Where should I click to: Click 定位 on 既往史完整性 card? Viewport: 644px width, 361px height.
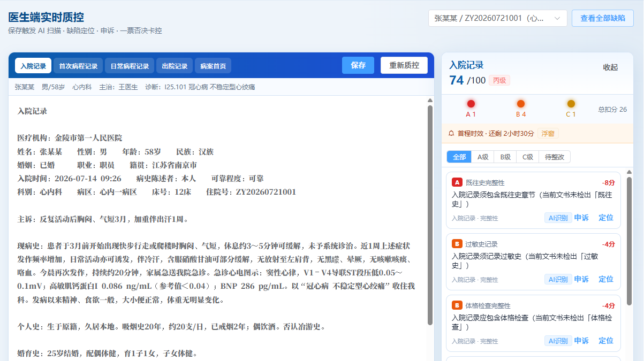click(x=606, y=218)
